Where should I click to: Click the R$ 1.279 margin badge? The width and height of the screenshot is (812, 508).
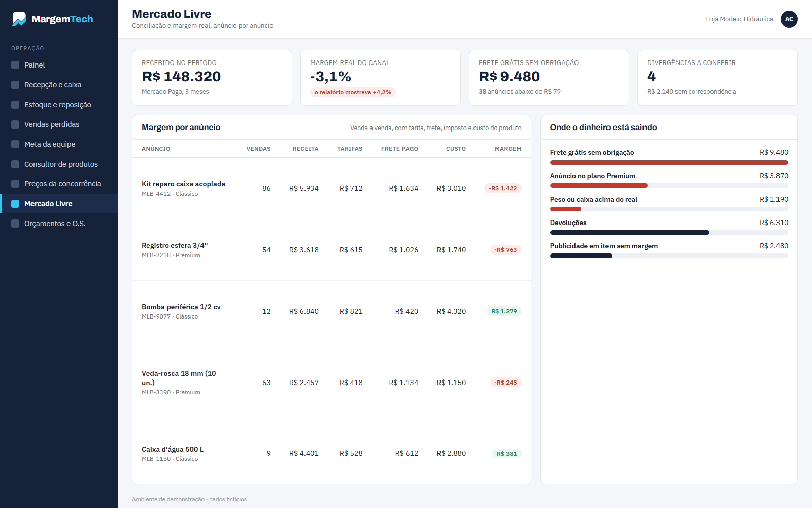tap(504, 311)
